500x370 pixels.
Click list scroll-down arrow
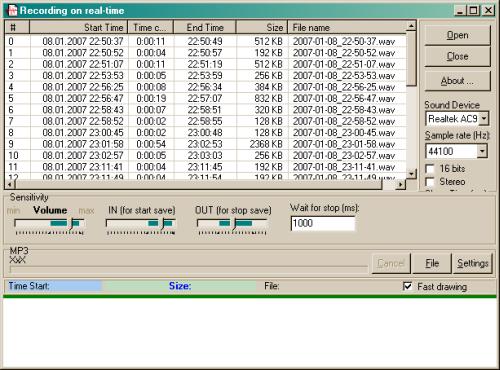411,173
